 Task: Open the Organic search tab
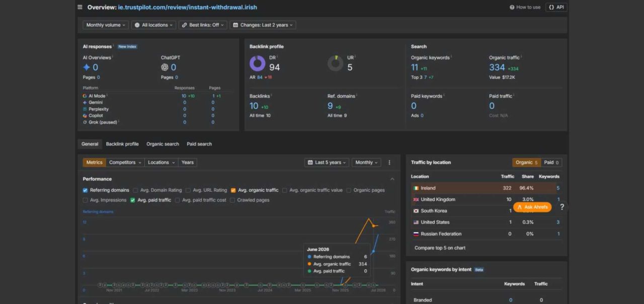point(163,144)
